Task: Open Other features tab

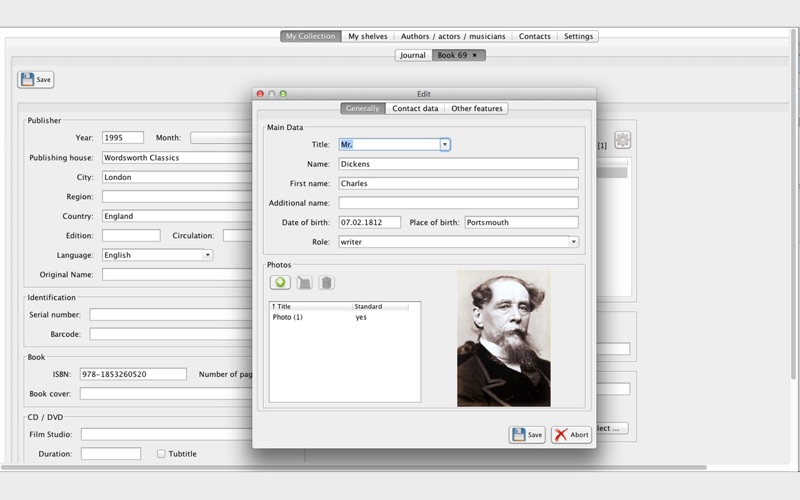Action: (477, 108)
